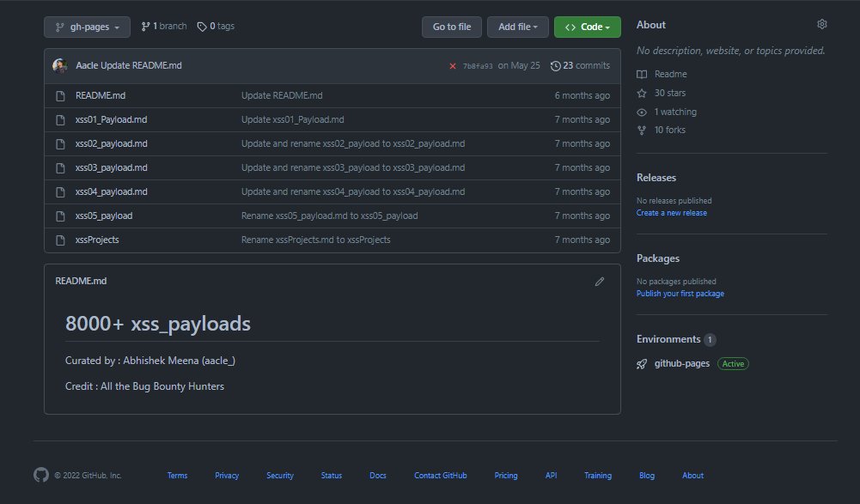Open the API footer link
The width and height of the screenshot is (860, 504).
552,476
